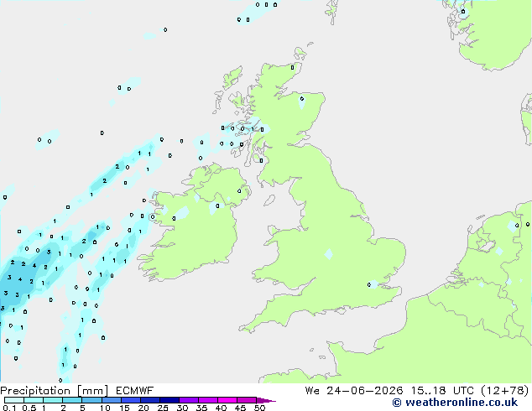Click the legend scale value '25'
Viewport: 532px width, 411px height.
pyautogui.click(x=163, y=408)
